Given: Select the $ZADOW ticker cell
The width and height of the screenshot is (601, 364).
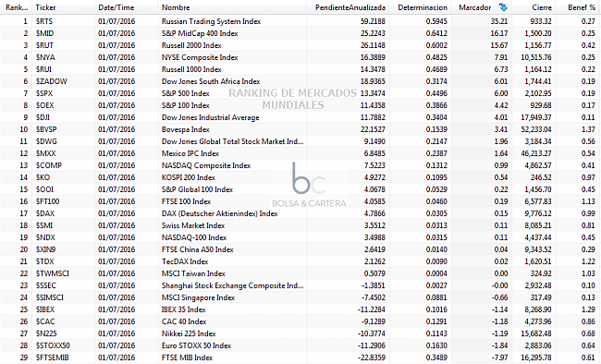Looking at the screenshot, I should 52,81.
